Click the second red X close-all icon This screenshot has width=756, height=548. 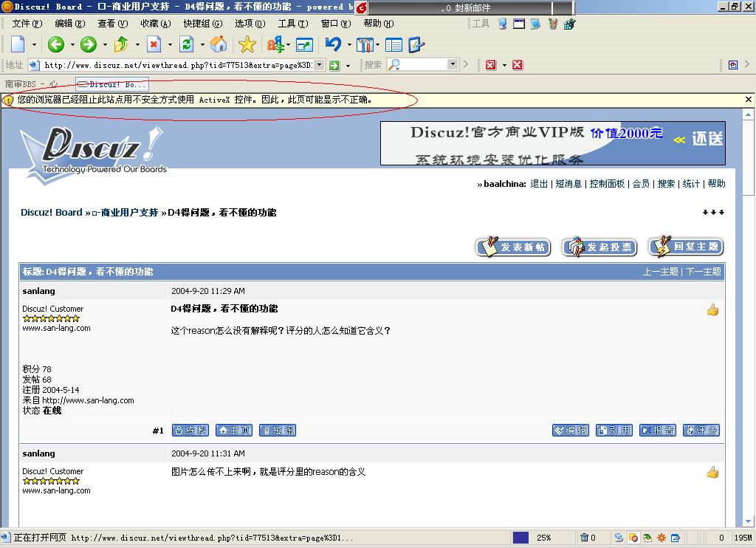tap(518, 65)
